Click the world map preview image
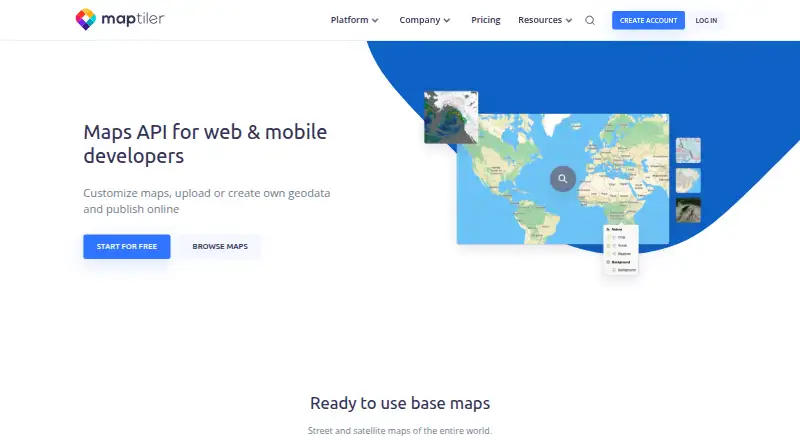The width and height of the screenshot is (800, 440). (563, 179)
